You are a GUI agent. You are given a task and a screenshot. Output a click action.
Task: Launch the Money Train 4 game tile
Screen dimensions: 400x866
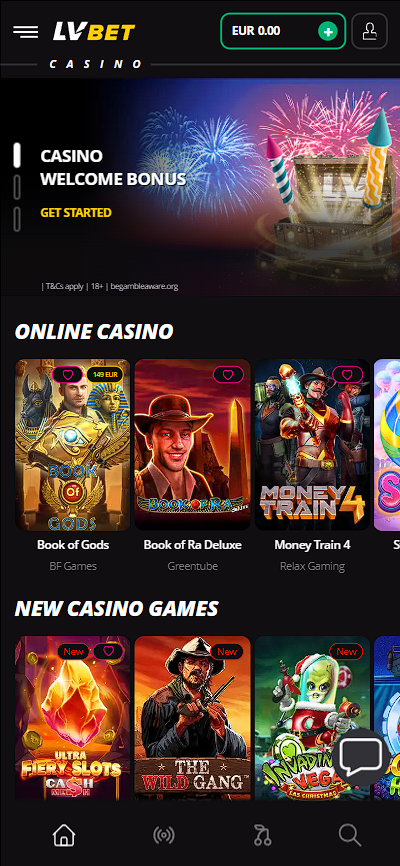[312, 445]
